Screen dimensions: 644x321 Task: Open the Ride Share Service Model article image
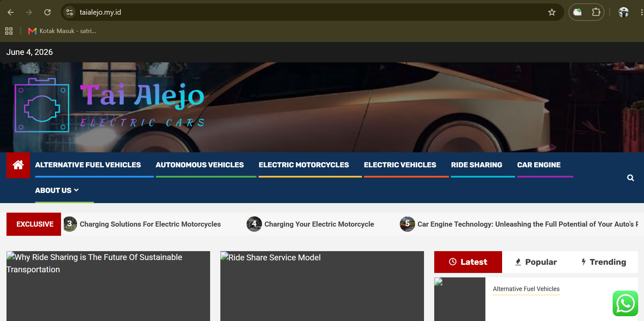pyautogui.click(x=322, y=286)
